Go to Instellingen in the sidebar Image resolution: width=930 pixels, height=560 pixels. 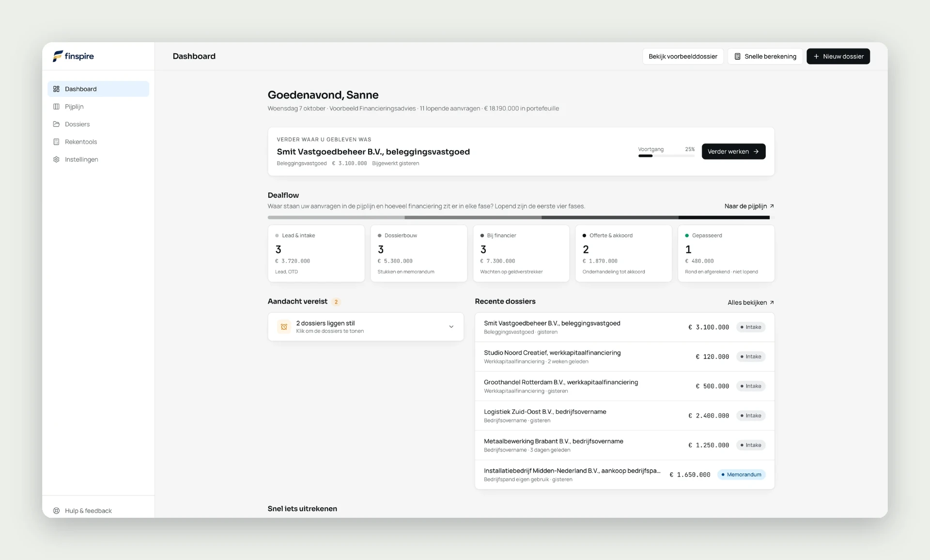98,159
